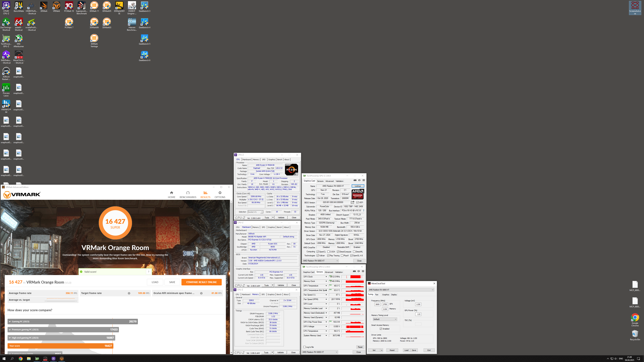Open VRMark HOME page icon
Image resolution: width=644 pixels, height=362 pixels.
pyautogui.click(x=172, y=193)
